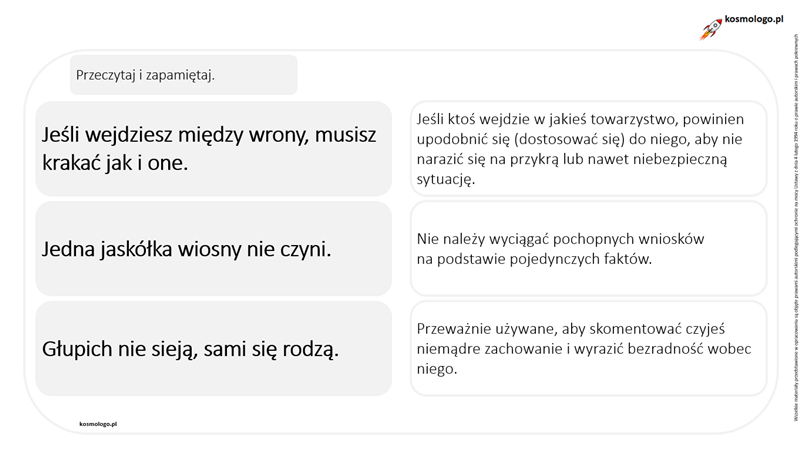
Task: Click the word 'zapamiętaj' in the instruction
Action: [x=180, y=76]
